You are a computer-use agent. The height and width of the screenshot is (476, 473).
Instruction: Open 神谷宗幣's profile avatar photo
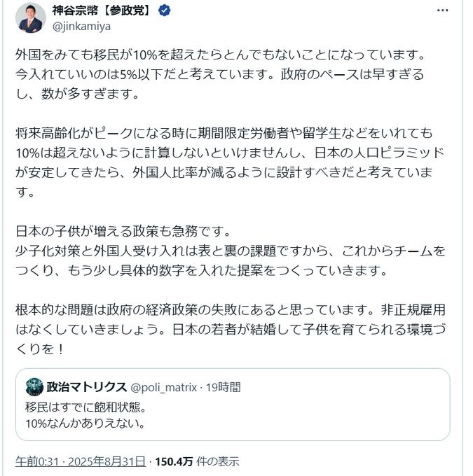coord(29,18)
